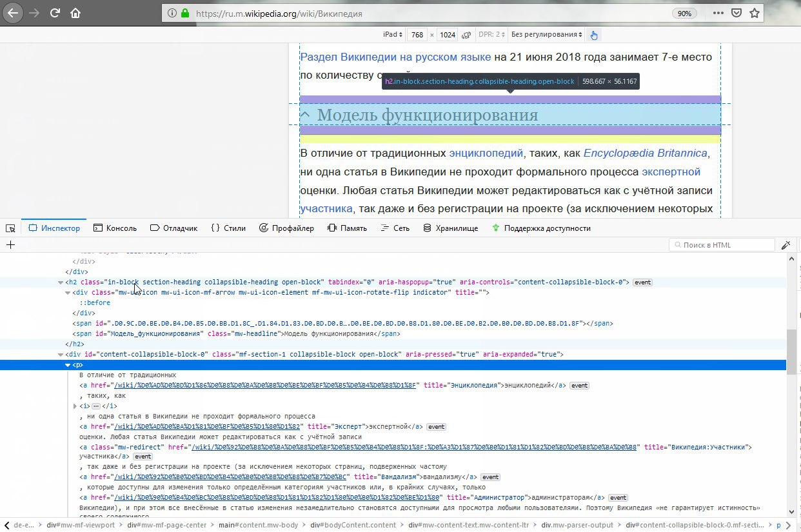Collapse the selected p element

[x=68, y=365]
